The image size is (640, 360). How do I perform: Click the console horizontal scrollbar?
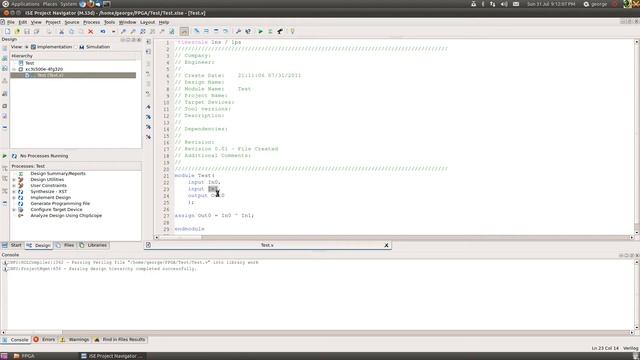coord(317,333)
